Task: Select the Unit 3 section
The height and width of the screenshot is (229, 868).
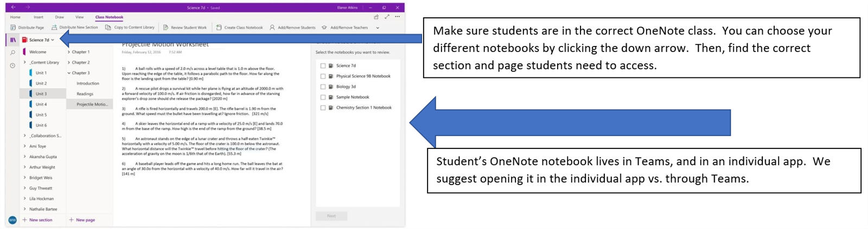Action: click(41, 94)
